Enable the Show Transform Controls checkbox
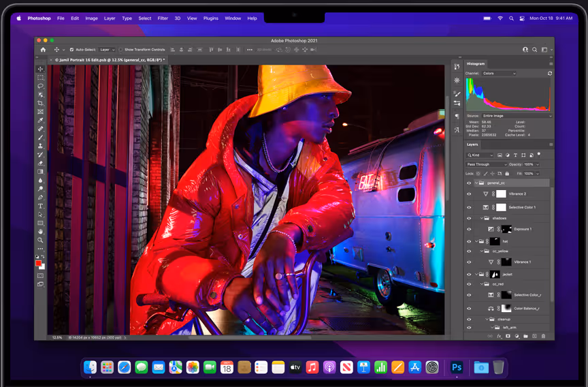The height and width of the screenshot is (387, 588). click(x=121, y=50)
